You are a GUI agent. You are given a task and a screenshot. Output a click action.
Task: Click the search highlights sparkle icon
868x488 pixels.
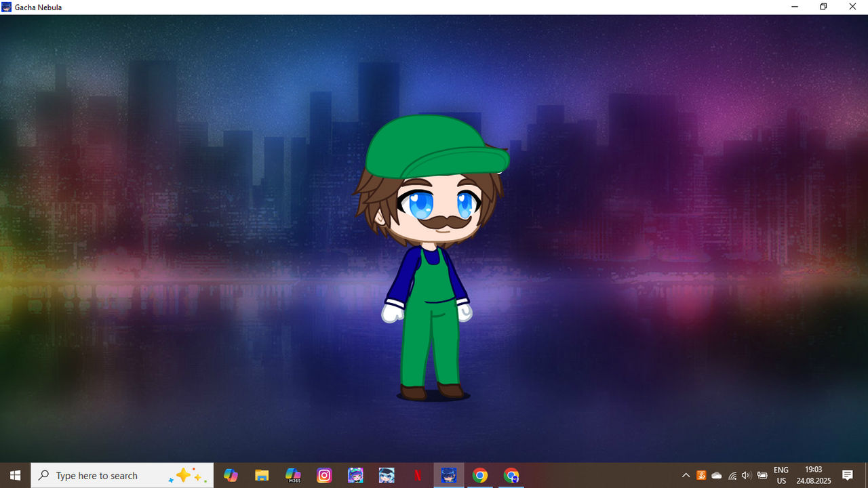pyautogui.click(x=187, y=475)
